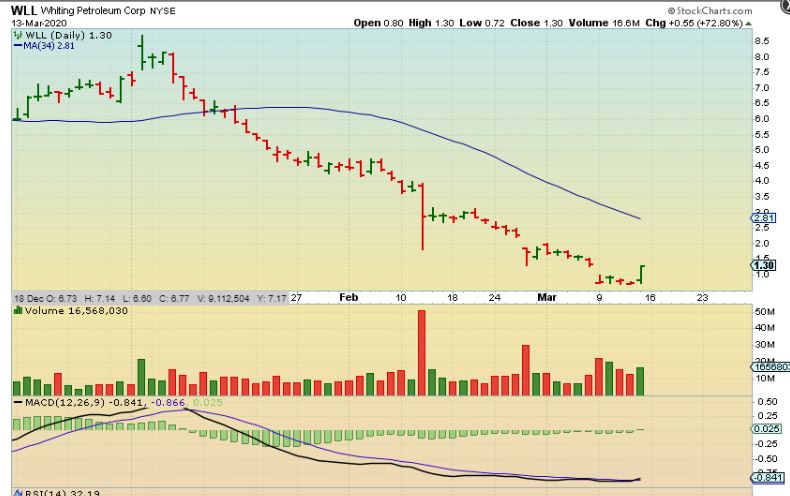Viewport: 790px width, 496px height.
Task: Click the tallest red volume bar
Action: point(422,352)
